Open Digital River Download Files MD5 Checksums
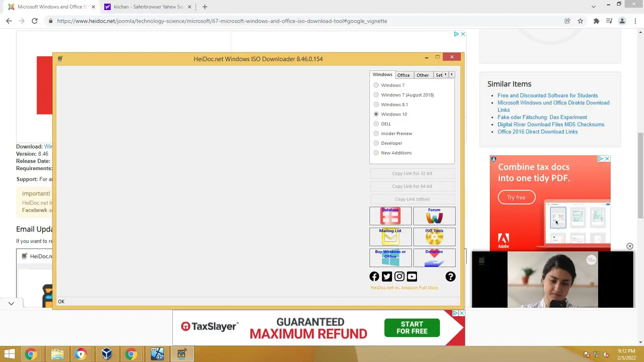 [x=551, y=124]
